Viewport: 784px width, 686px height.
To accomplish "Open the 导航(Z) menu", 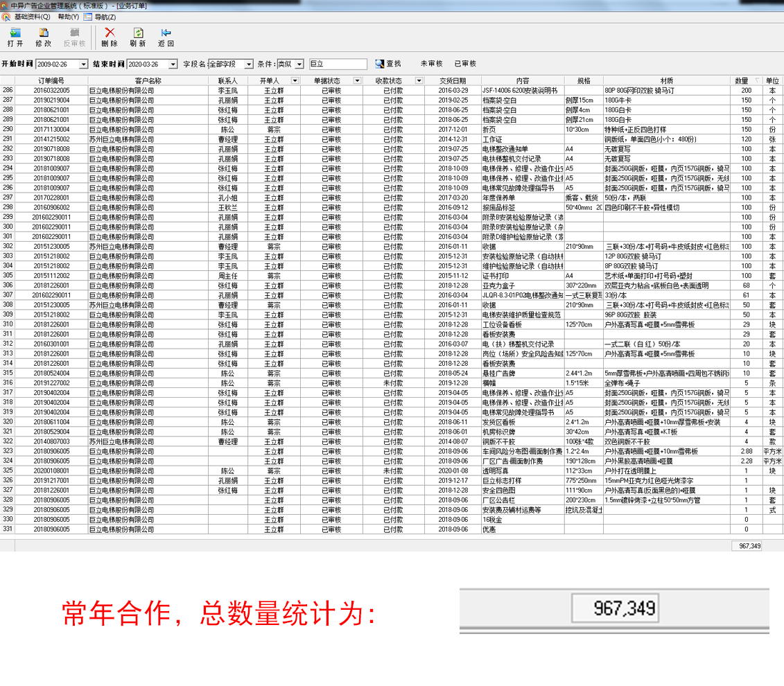I will 105,17.
